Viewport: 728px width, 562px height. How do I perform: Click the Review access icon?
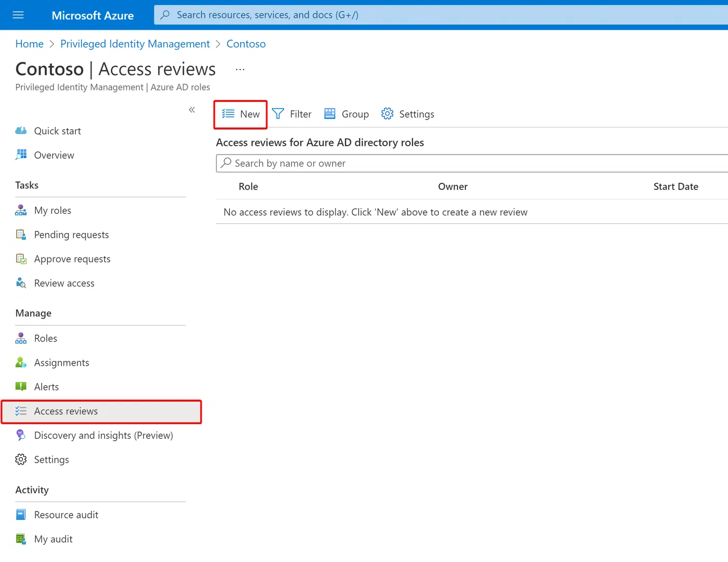21,283
